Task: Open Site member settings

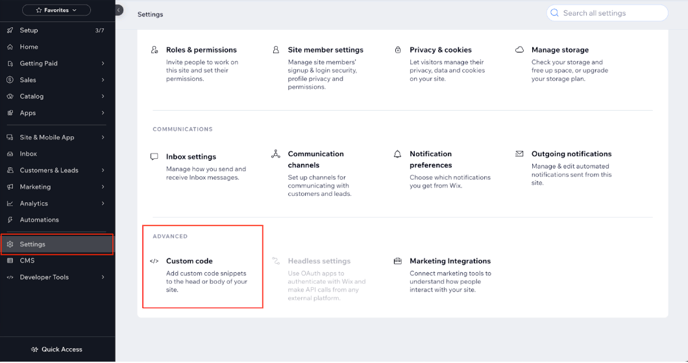Action: click(325, 50)
